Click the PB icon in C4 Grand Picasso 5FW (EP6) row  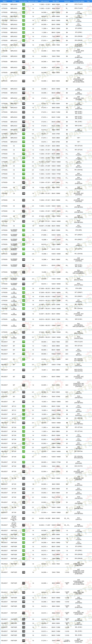click(23, 230)
